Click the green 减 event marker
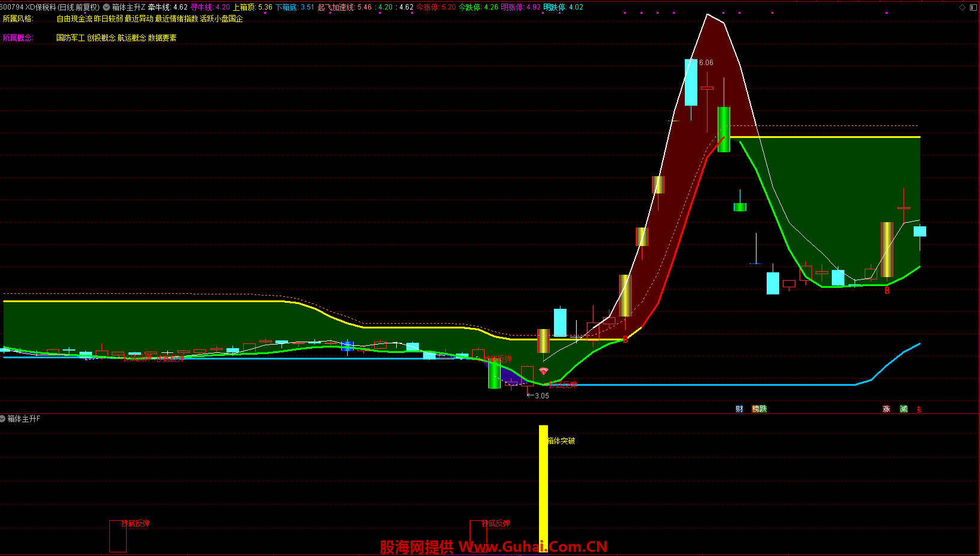This screenshot has height=556, width=980. coord(904,409)
